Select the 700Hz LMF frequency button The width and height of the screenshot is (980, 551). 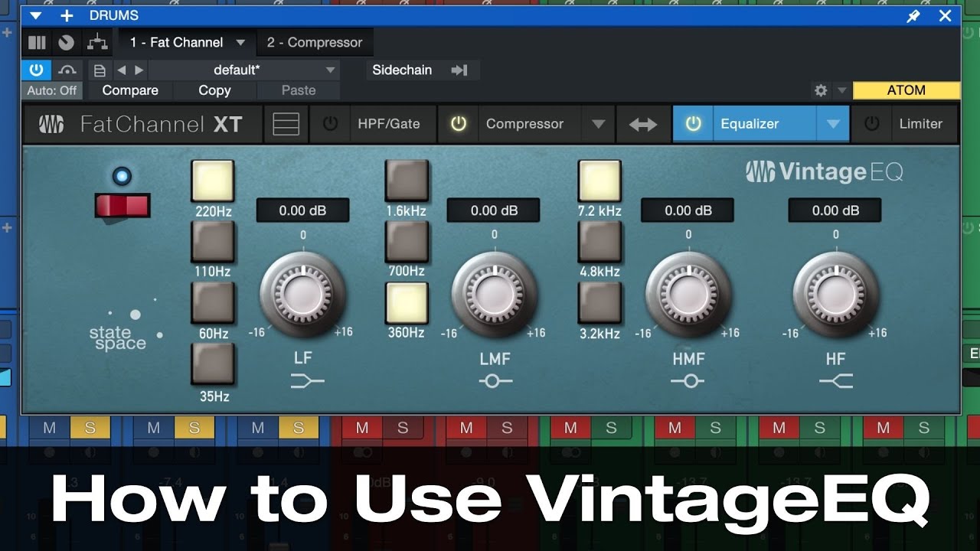click(x=407, y=242)
